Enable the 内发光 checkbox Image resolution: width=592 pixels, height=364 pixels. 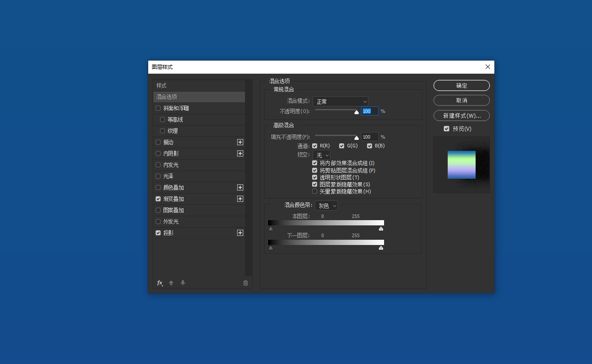158,165
